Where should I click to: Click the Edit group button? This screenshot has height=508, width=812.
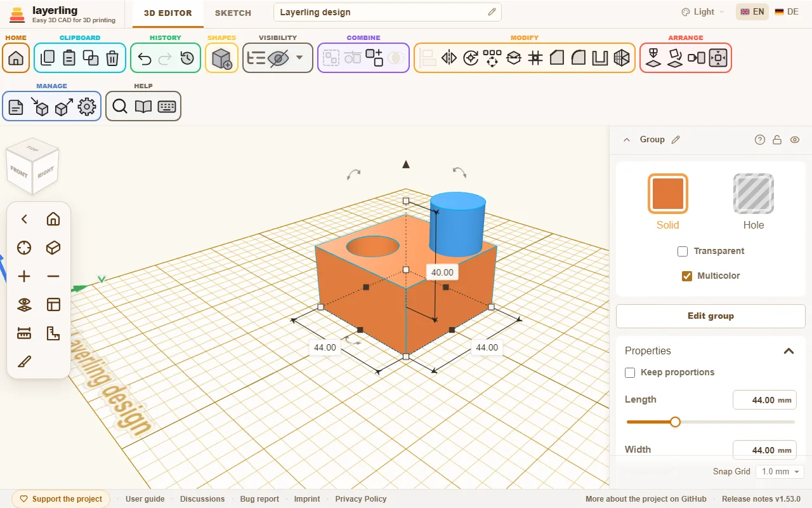click(x=710, y=316)
